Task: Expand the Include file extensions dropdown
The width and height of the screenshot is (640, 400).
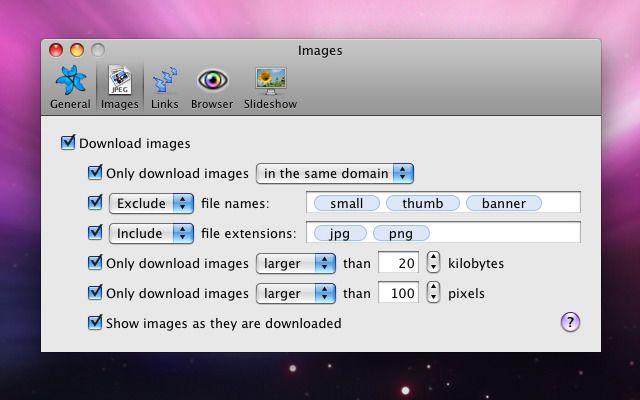Action: (x=152, y=233)
